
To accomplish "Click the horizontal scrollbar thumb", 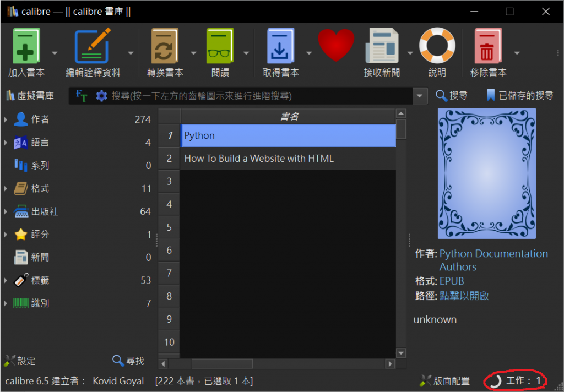I will pos(222,364).
